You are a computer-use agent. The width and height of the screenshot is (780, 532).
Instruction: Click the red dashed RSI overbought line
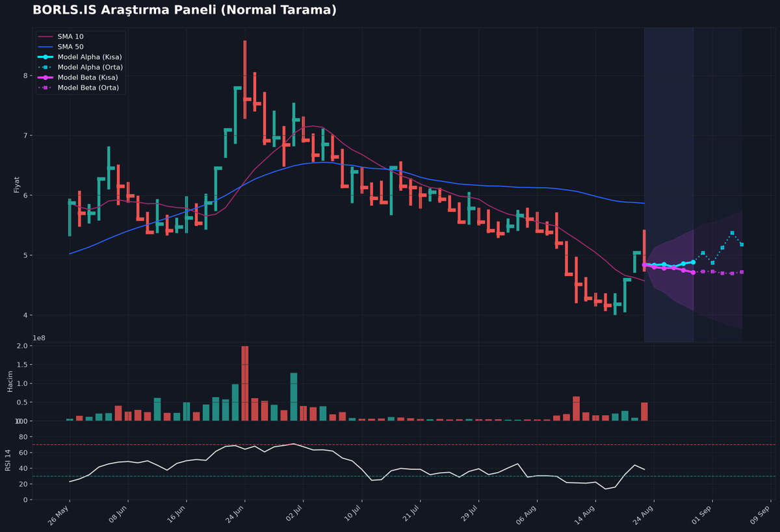[403, 444]
